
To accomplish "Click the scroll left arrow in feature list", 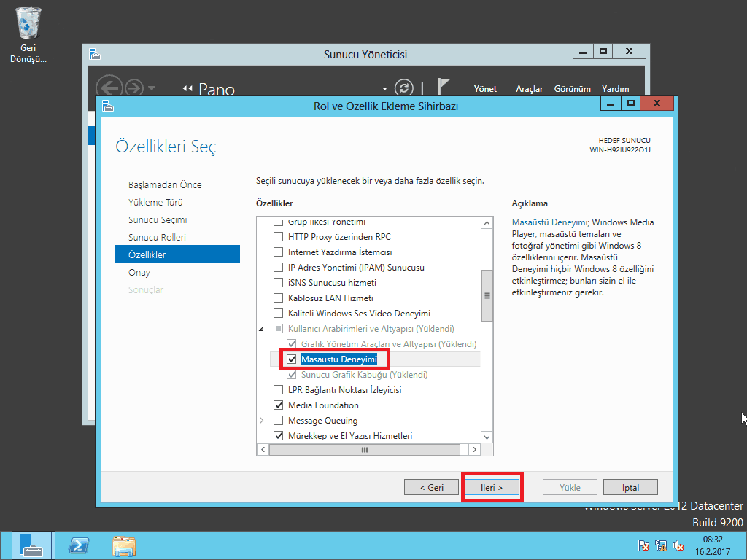I will tap(263, 449).
